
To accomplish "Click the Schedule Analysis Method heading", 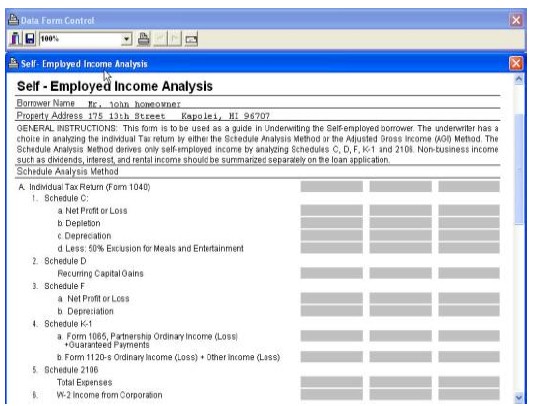I will 67,171.
